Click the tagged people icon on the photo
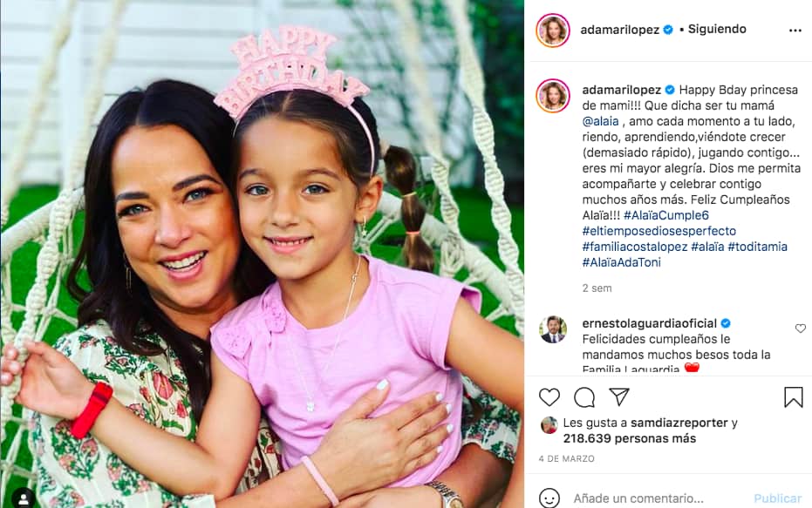The image size is (812, 508). pos(24,498)
